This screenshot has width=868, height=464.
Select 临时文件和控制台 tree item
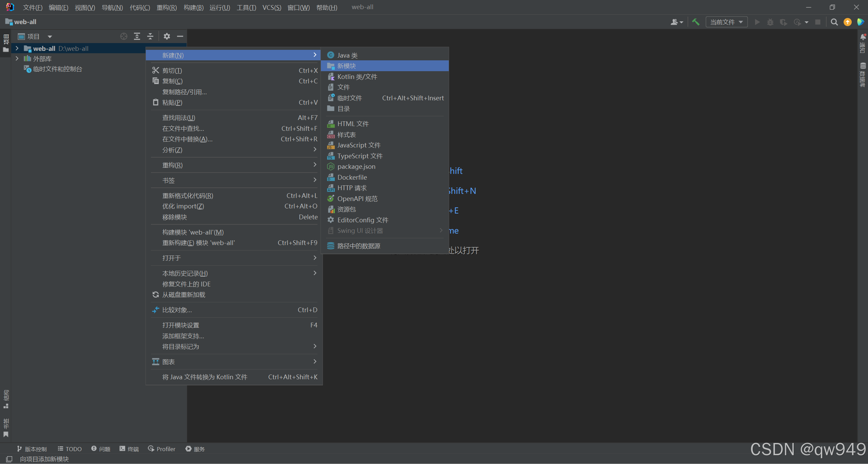(57, 69)
